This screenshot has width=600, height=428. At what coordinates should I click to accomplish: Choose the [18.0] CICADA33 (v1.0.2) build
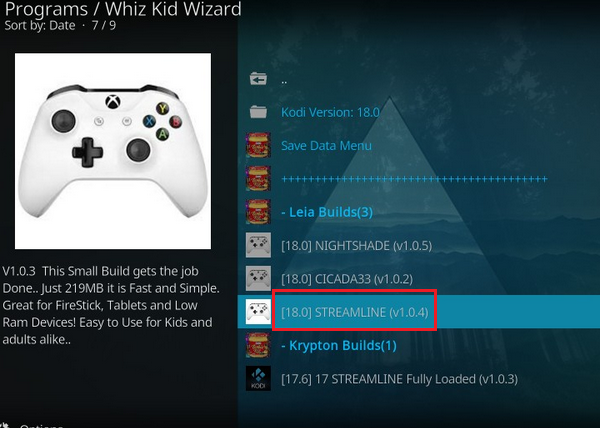(347, 279)
